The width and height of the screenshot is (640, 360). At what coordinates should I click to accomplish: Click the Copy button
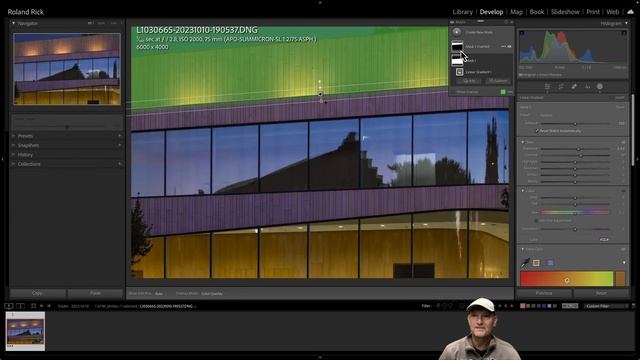pyautogui.click(x=37, y=293)
